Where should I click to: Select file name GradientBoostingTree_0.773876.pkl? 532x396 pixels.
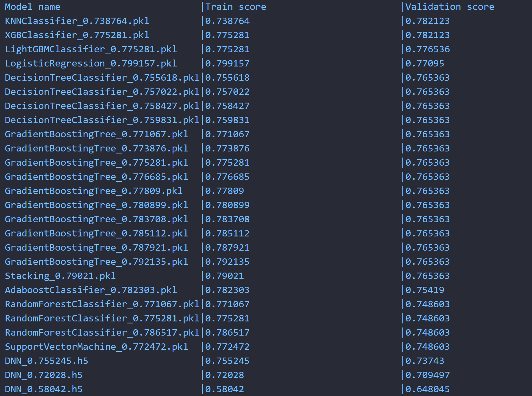tap(97, 149)
